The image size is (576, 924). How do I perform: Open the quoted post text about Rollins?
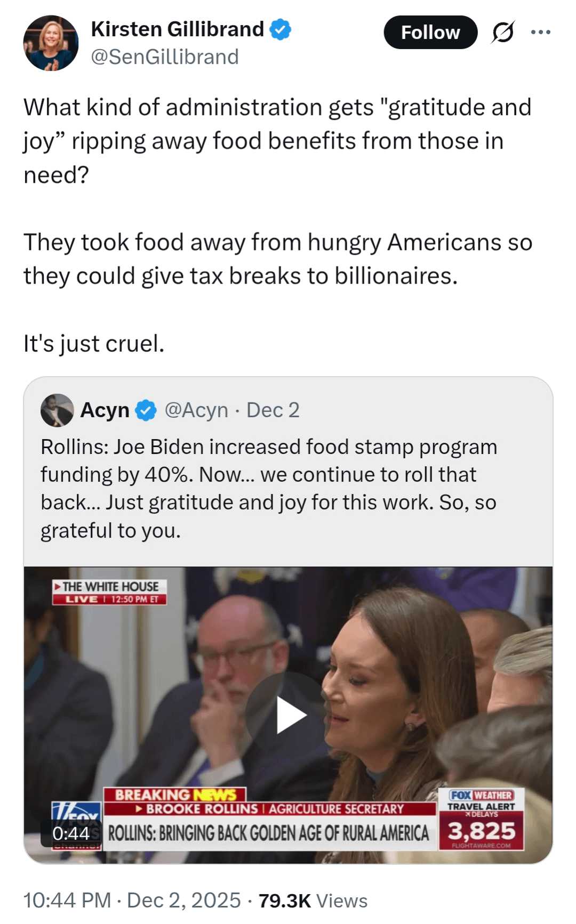point(269,488)
